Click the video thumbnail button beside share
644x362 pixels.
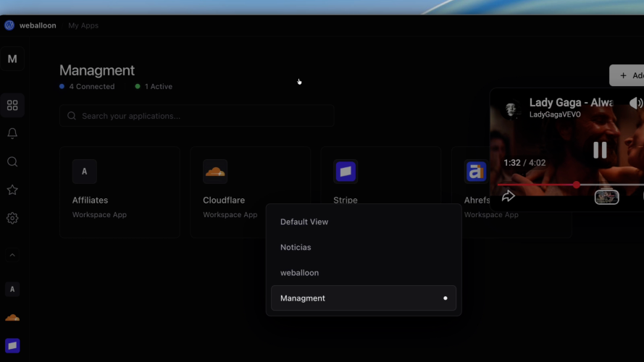(606, 197)
